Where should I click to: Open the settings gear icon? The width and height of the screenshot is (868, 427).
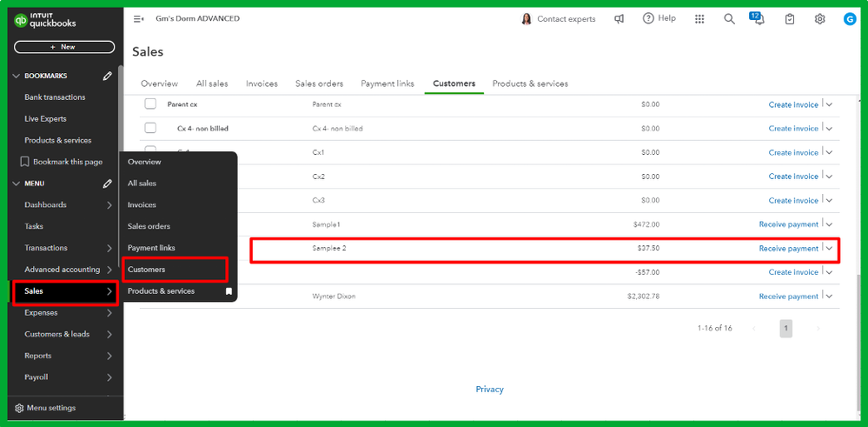[x=820, y=19]
